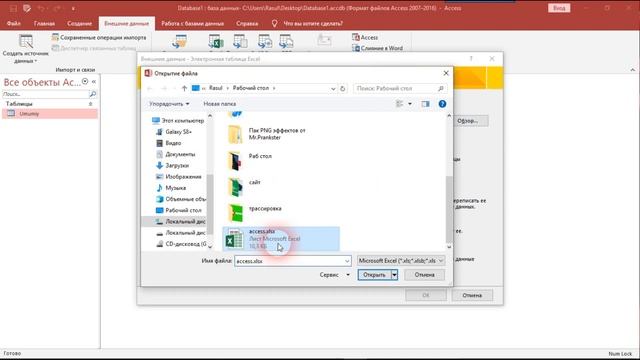Switch to the 'Справка' tab
Screen dimensions: 640x360
click(x=247, y=24)
